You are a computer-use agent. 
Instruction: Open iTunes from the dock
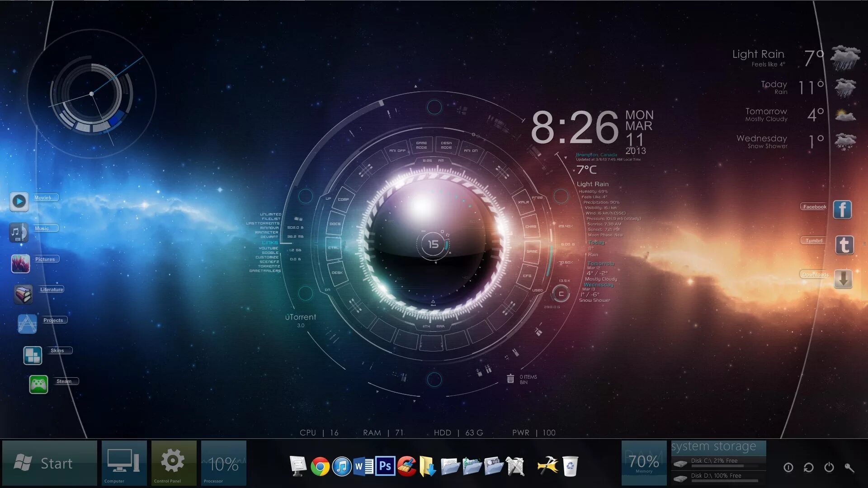point(342,466)
